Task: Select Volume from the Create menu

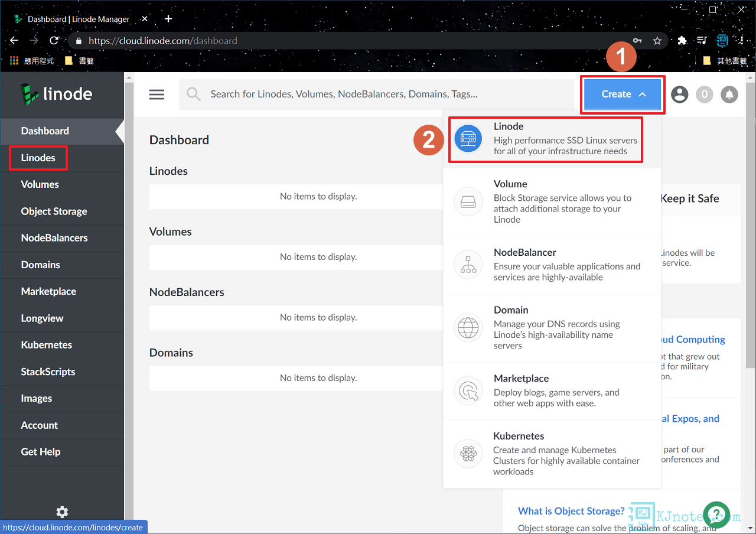Action: tap(552, 201)
